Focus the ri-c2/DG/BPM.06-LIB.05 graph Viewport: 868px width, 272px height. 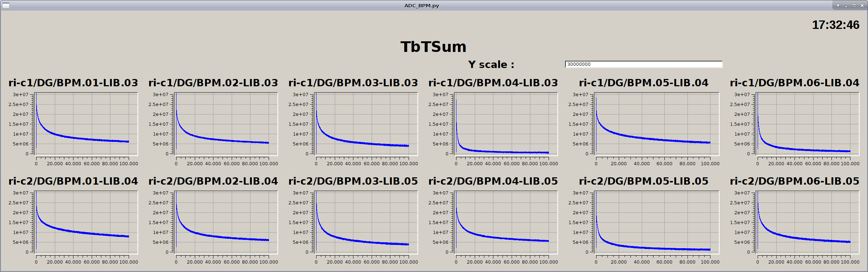point(807,222)
